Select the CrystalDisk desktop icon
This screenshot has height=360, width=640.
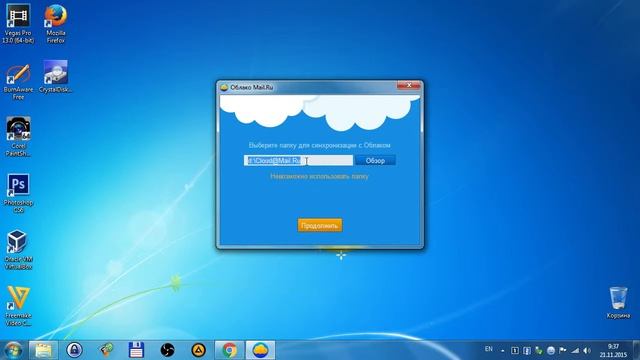point(56,77)
